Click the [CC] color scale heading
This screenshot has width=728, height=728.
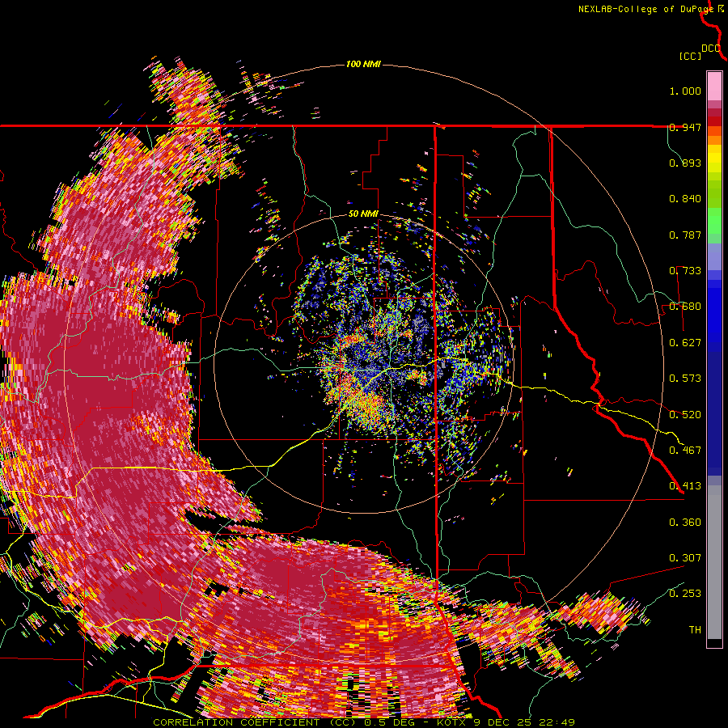(691, 56)
